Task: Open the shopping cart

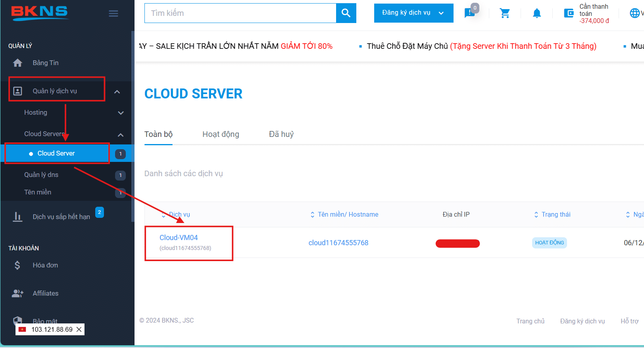Action: (505, 13)
